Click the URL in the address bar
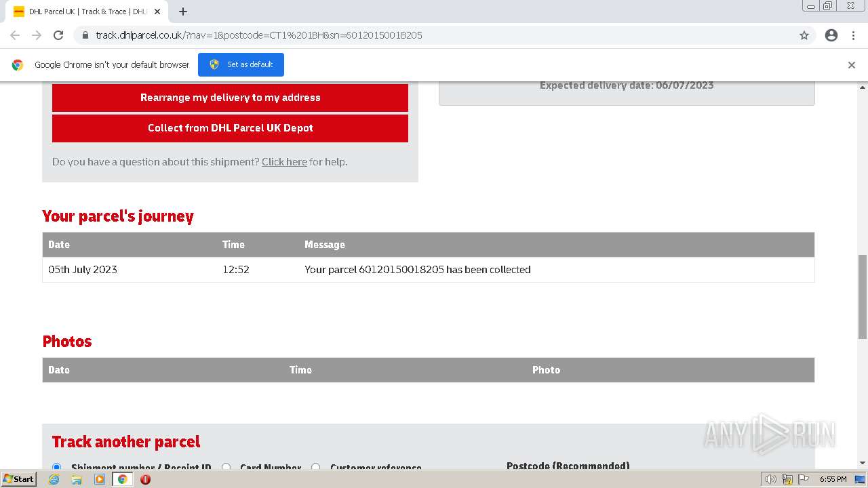Viewport: 868px width, 488px height. click(259, 35)
